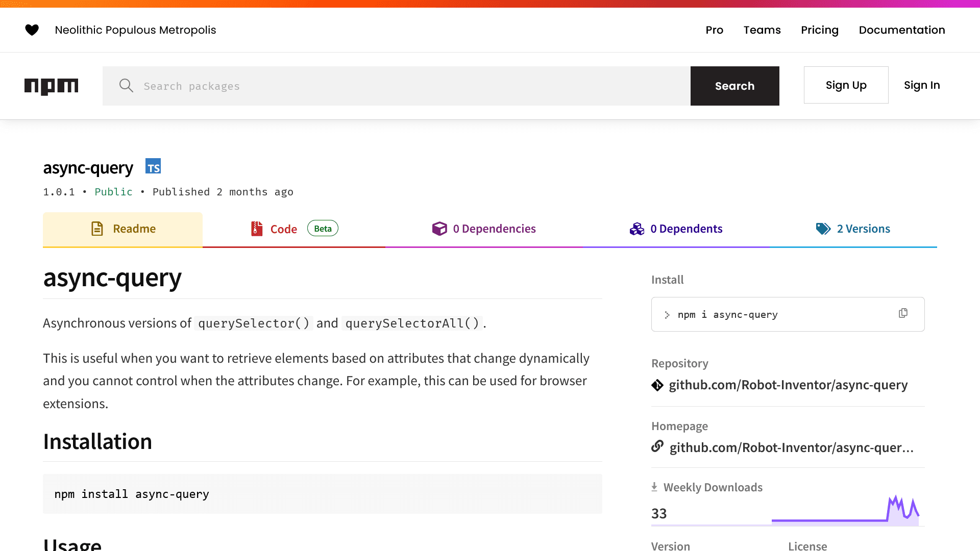Click the querySelectorAll() inline code
Image resolution: width=980 pixels, height=551 pixels.
coord(412,323)
